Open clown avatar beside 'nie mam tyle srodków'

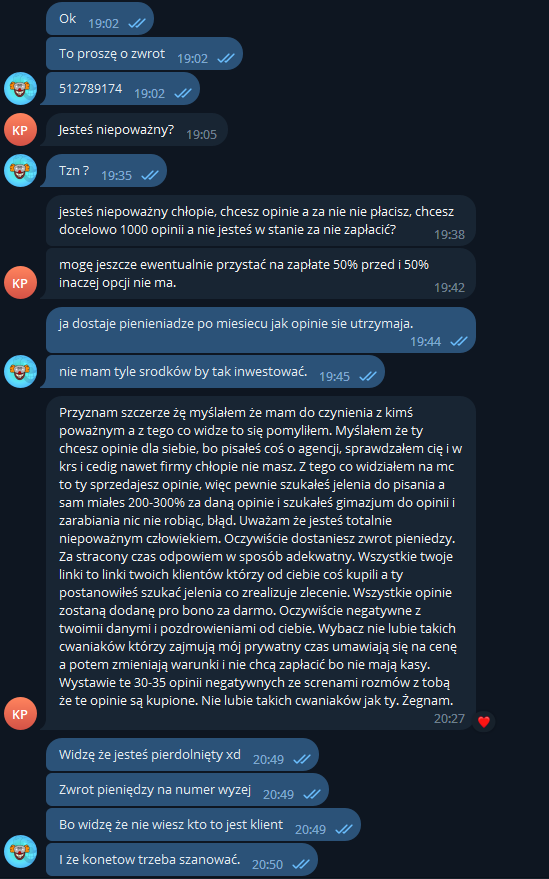20,371
